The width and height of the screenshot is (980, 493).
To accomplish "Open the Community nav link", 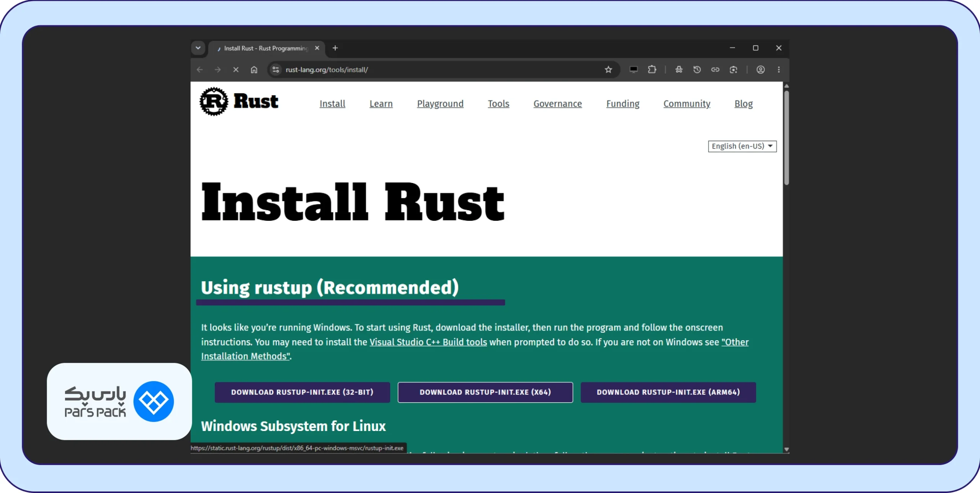I will (x=687, y=104).
